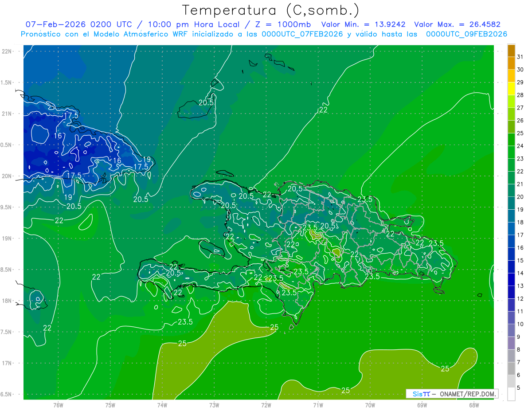Click the 76W longitude axis label
This screenshot has width=532, height=411.
click(x=58, y=405)
